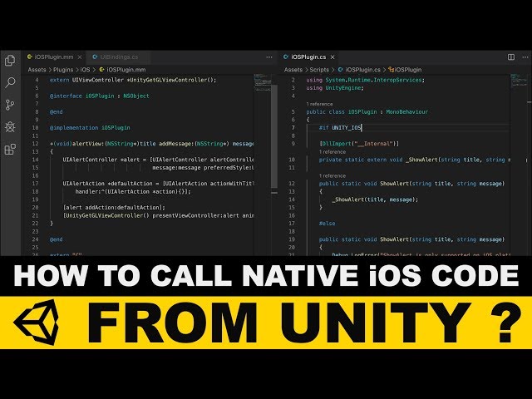Open the Run and Debug view
This screenshot has width=532, height=399.
pyautogui.click(x=10, y=127)
